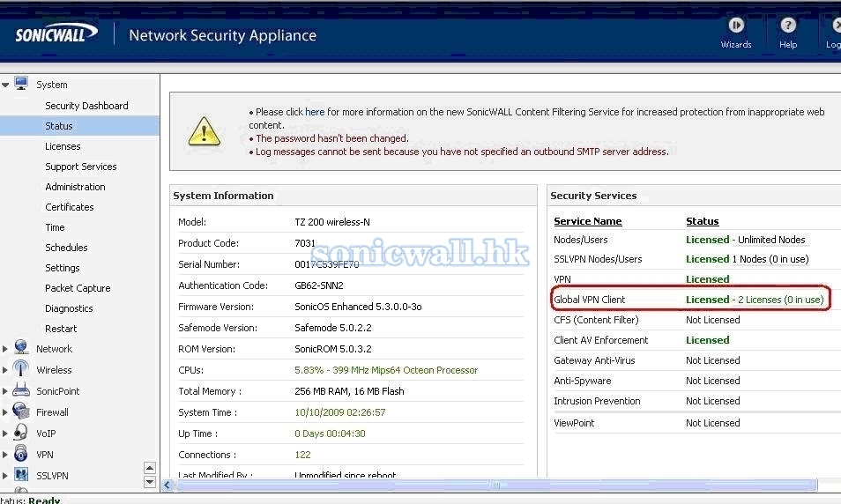The width and height of the screenshot is (841, 504).
Task: Click sidebar scroll down arrow
Action: (x=150, y=482)
